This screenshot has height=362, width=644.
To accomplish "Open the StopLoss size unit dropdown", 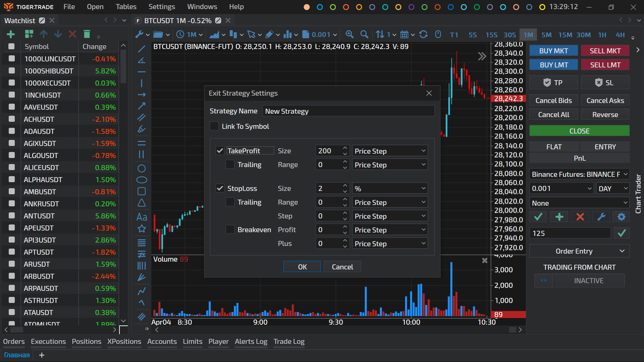I will point(390,189).
